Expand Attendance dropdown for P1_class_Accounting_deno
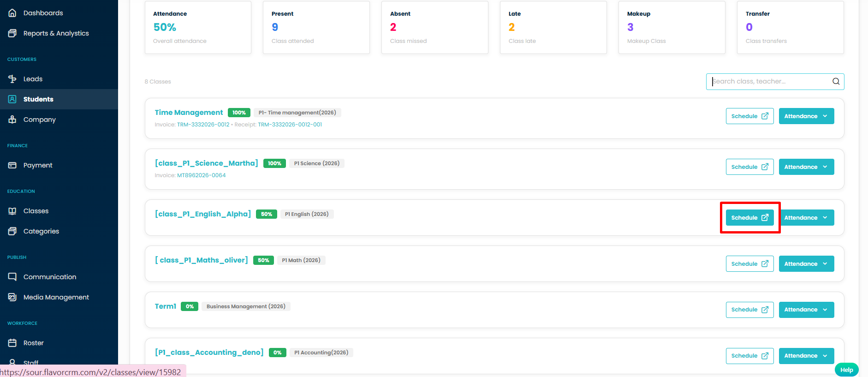 coord(806,356)
